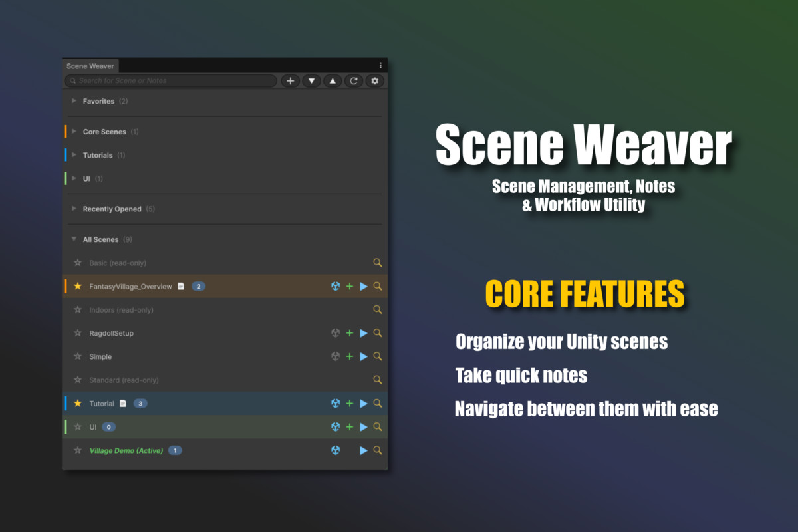
Task: Click the notes count badge 0 on UI
Action: (108, 427)
